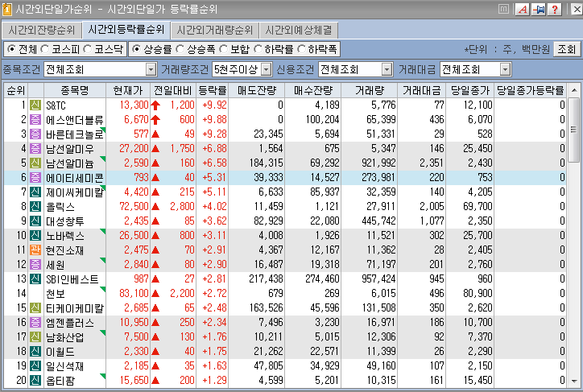Click the window number icon at title left
Image resolution: width=583 pixels, height=392 pixels.
click(x=6, y=9)
